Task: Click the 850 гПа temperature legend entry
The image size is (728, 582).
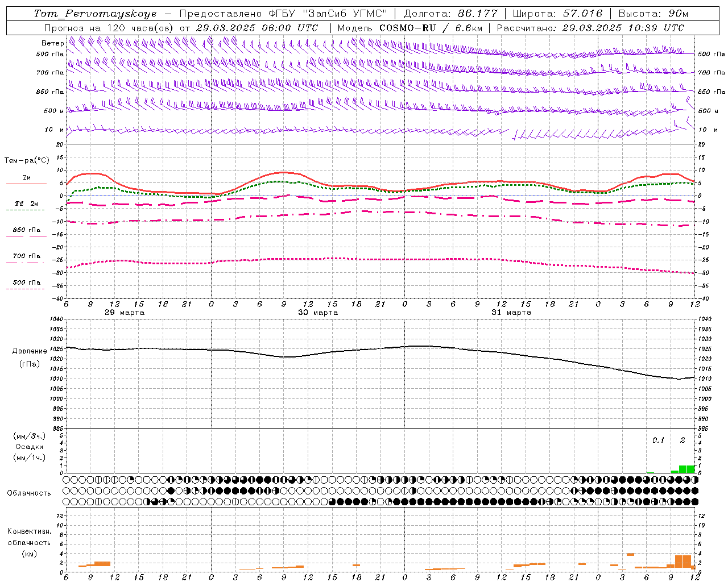Action: pos(26,230)
